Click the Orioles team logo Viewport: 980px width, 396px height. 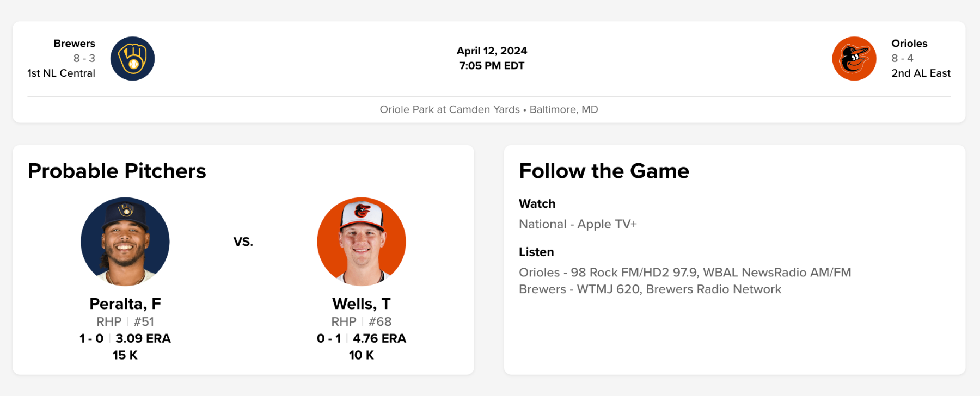[854, 59]
